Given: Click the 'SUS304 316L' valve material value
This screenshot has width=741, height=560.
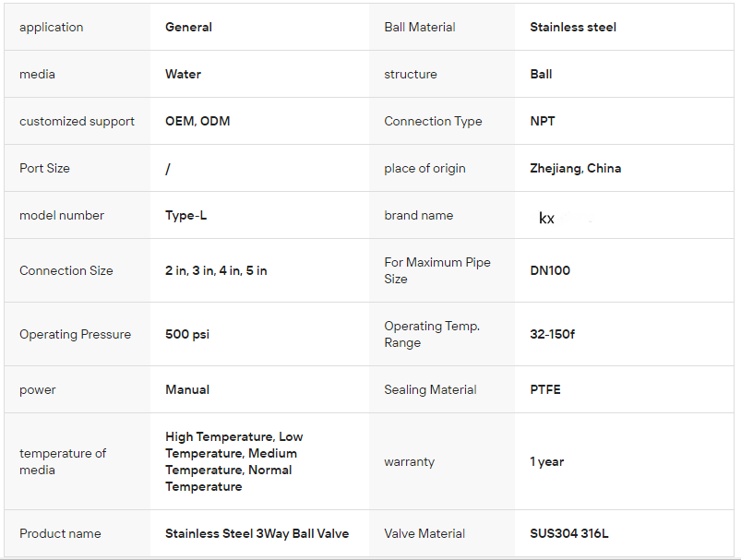Looking at the screenshot, I should point(568,533).
